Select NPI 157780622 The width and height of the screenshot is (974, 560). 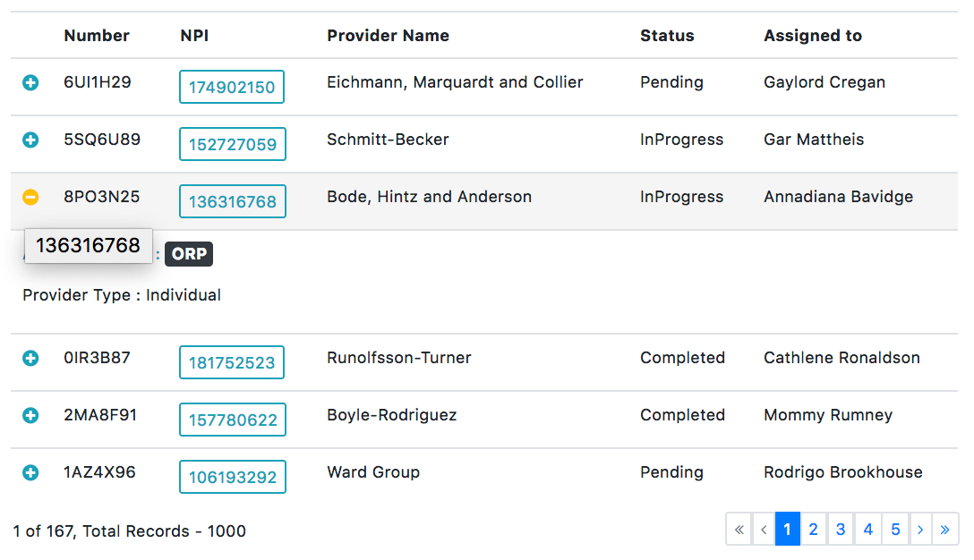[233, 420]
